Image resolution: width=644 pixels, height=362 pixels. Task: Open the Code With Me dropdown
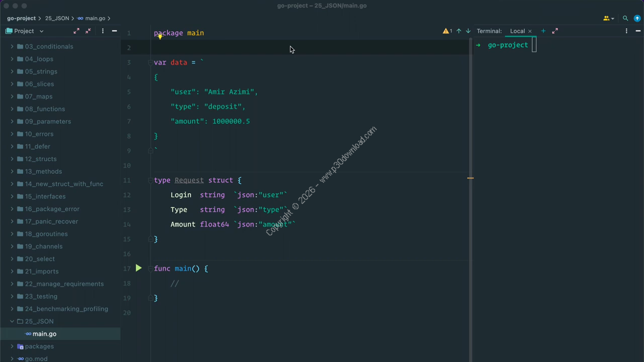pyautogui.click(x=608, y=18)
